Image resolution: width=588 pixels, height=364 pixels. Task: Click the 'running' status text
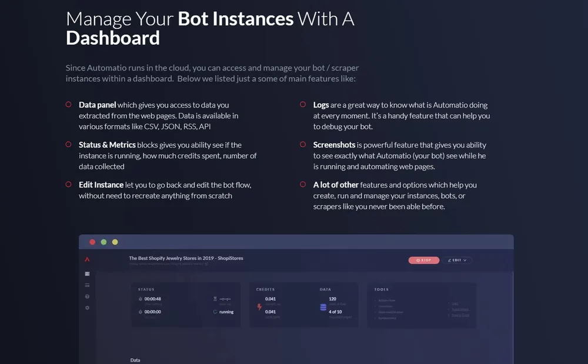coord(226,312)
